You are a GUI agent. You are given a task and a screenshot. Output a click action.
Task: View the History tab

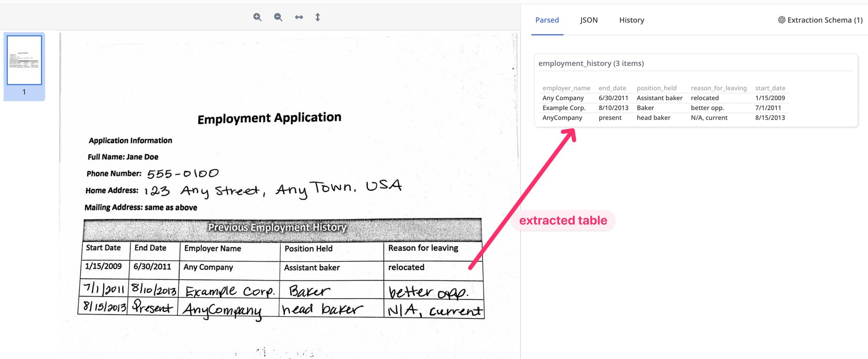[x=631, y=20]
